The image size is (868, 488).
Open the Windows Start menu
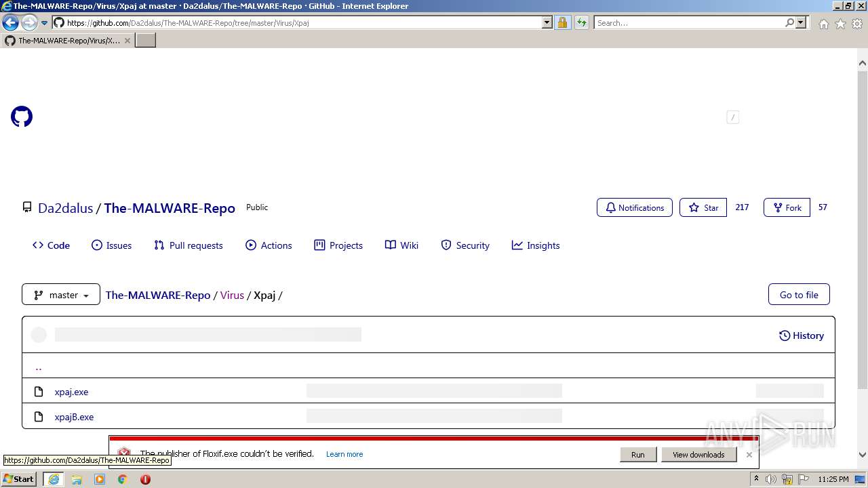[19, 479]
